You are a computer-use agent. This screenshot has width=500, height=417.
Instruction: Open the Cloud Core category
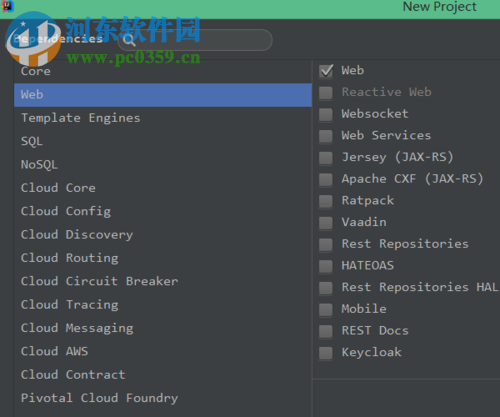point(163,188)
